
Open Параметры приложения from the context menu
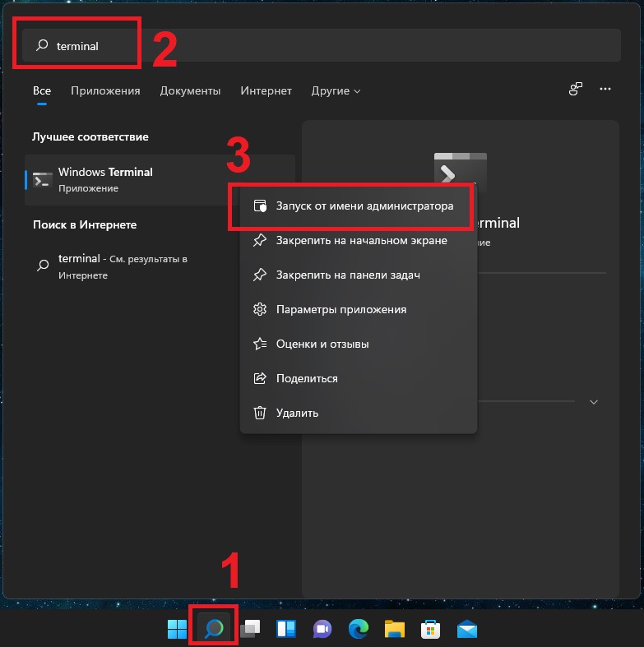(359, 309)
